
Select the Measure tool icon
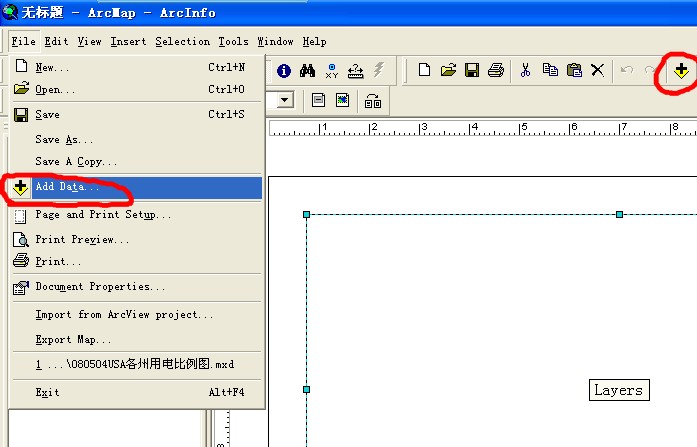pyautogui.click(x=355, y=71)
